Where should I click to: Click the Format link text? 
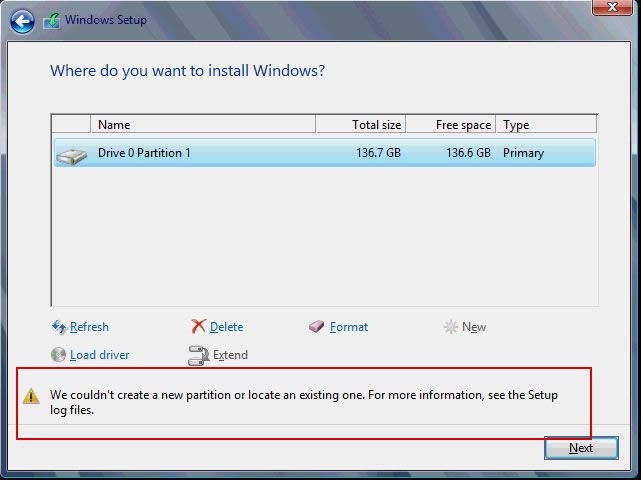coord(349,327)
